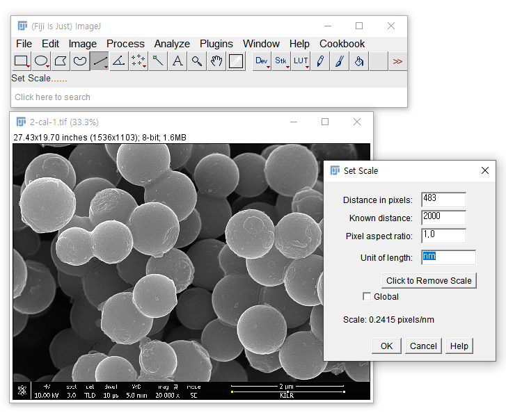506x420 pixels.
Task: Minimize the 2-cal-1.tif image window
Action: pyautogui.click(x=293, y=122)
